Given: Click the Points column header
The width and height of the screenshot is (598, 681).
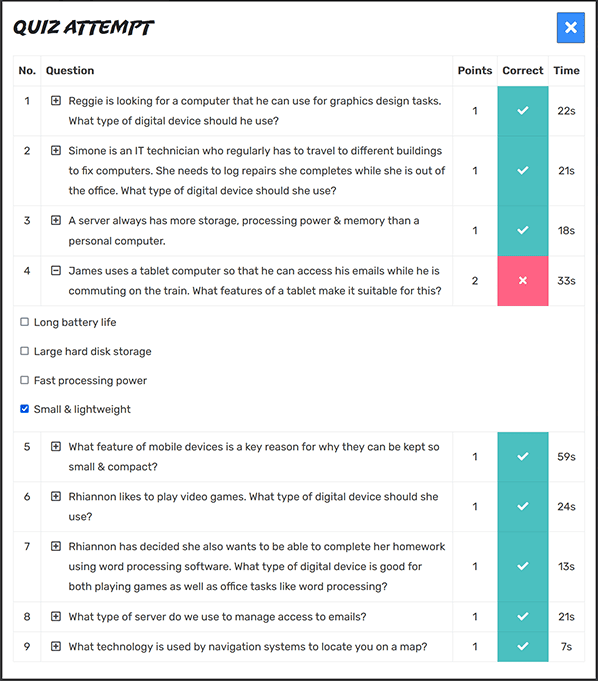Looking at the screenshot, I should (x=475, y=70).
